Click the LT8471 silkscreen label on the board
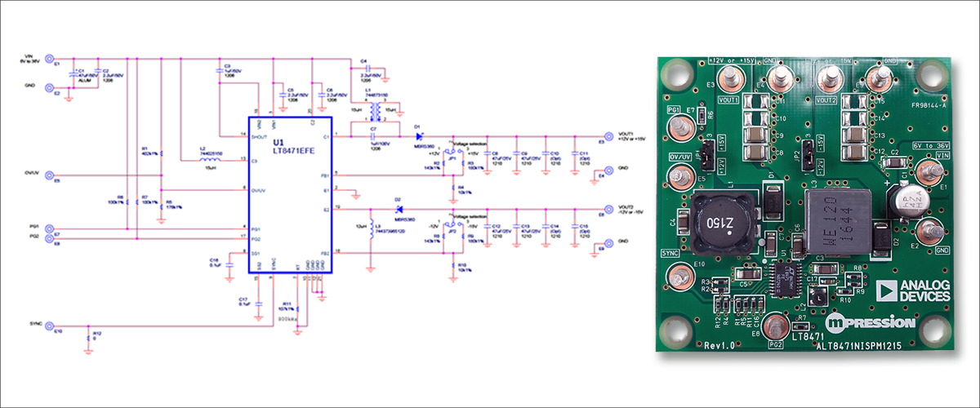This screenshot has width=980, height=408. 808,336
